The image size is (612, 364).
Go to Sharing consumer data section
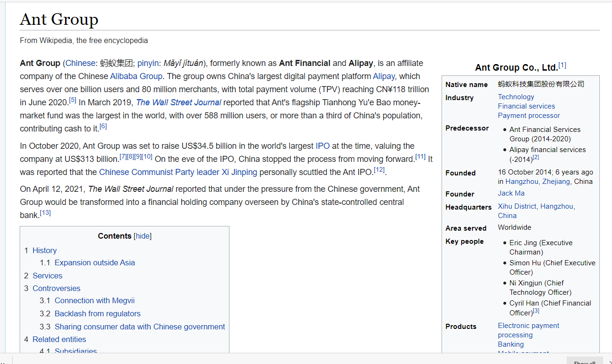(140, 327)
